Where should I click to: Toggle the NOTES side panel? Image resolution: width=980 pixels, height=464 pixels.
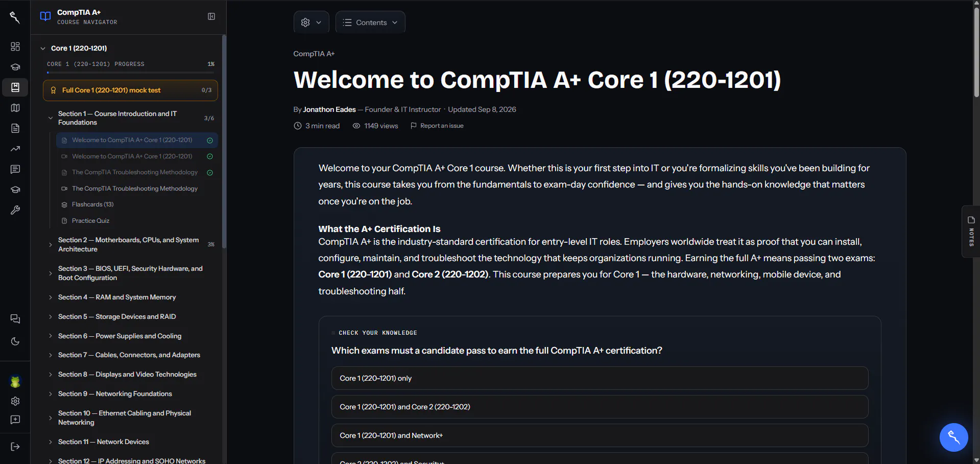coord(971,231)
